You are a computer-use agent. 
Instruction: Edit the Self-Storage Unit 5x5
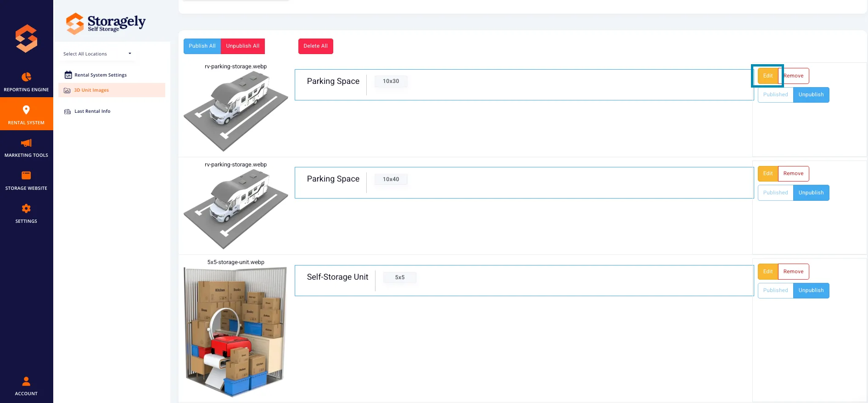click(x=768, y=271)
